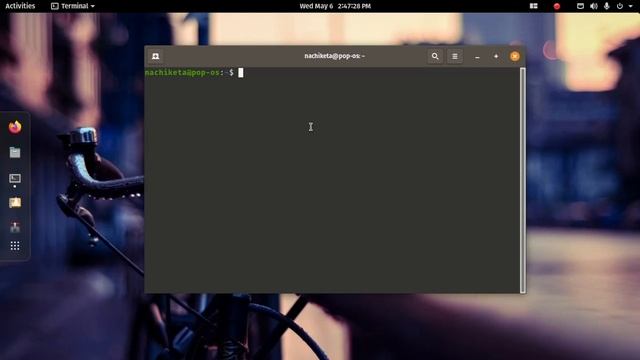Open the Terminal app menu
Screen dimensions: 640x360
[73, 6]
